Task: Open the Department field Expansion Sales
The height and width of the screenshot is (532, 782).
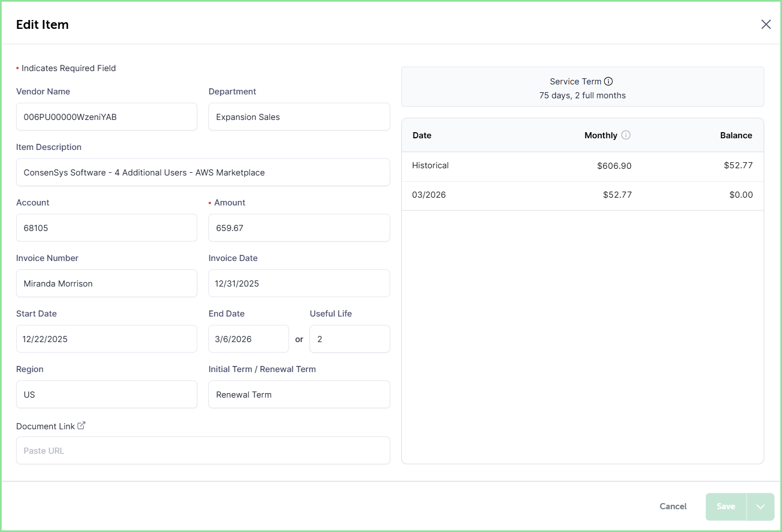Action: pyautogui.click(x=299, y=117)
